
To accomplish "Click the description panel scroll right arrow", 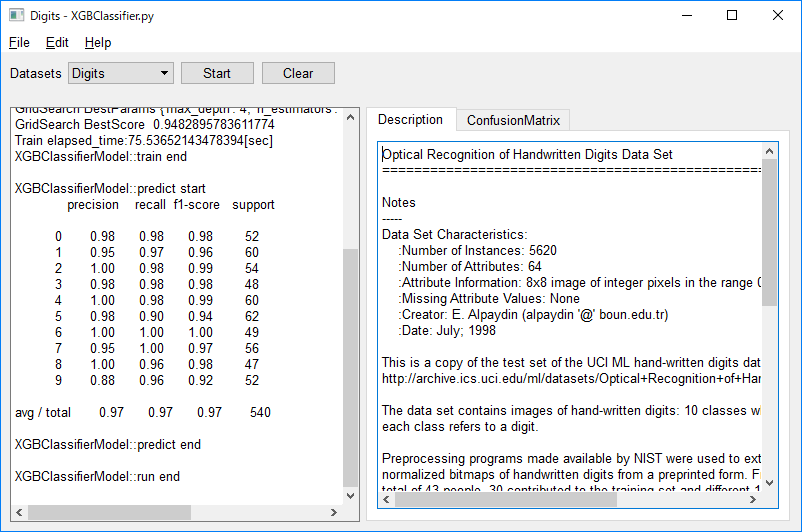I will click(753, 500).
